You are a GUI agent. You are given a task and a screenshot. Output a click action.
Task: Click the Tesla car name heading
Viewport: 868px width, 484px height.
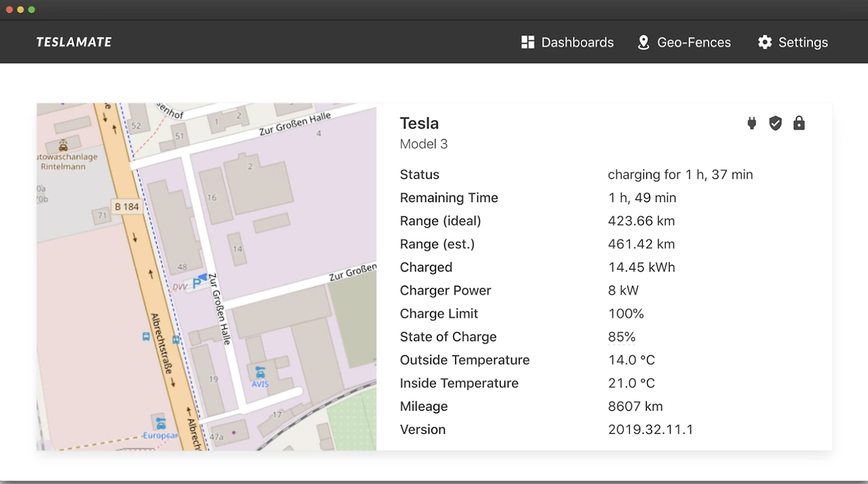click(x=419, y=123)
